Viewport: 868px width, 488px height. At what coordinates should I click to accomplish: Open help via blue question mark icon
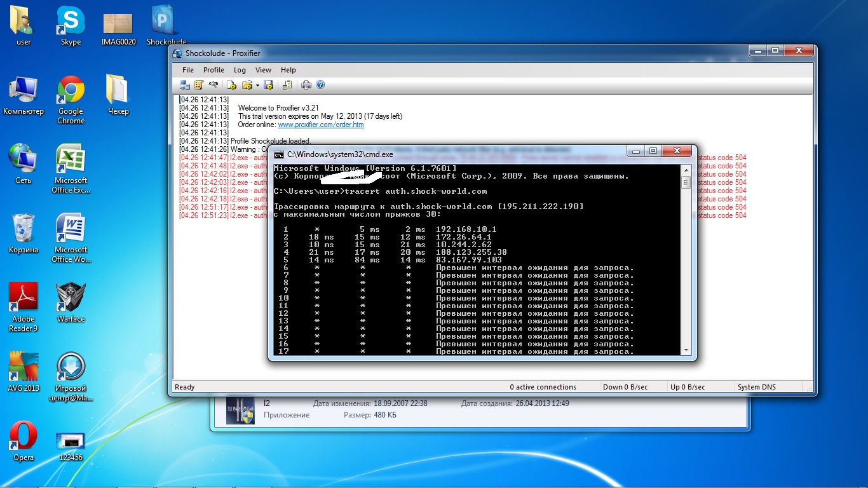pyautogui.click(x=320, y=85)
